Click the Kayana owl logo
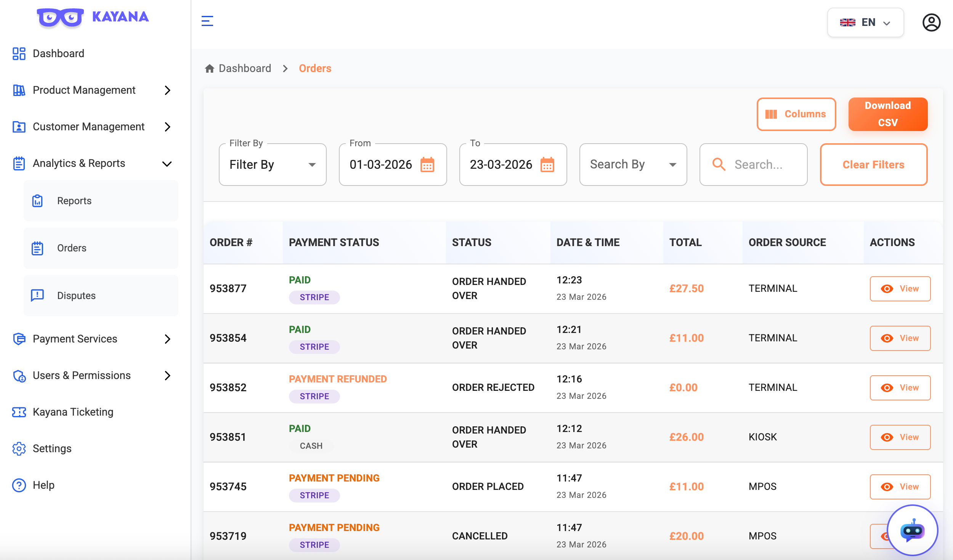The width and height of the screenshot is (953, 560). [60, 18]
